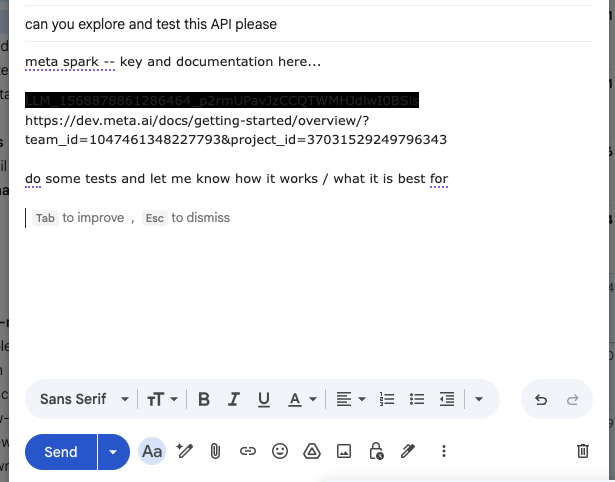Toggle confidential mode lock-clock icon

point(376,451)
